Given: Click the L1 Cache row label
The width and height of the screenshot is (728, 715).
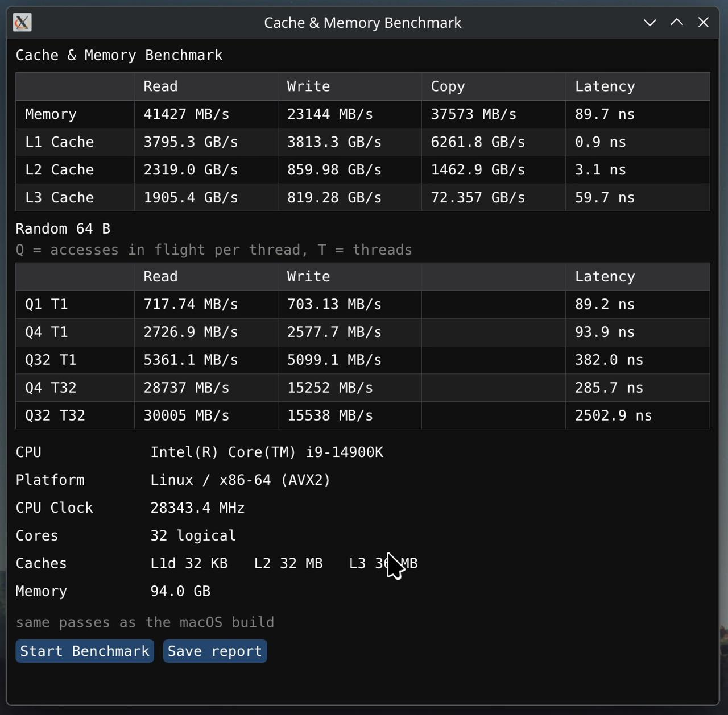Looking at the screenshot, I should pos(59,142).
